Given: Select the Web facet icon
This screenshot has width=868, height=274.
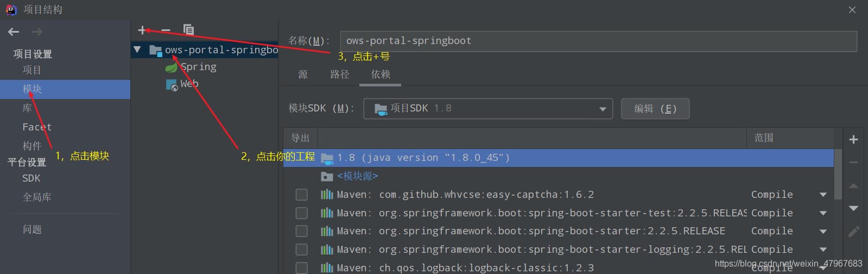Looking at the screenshot, I should coord(172,85).
